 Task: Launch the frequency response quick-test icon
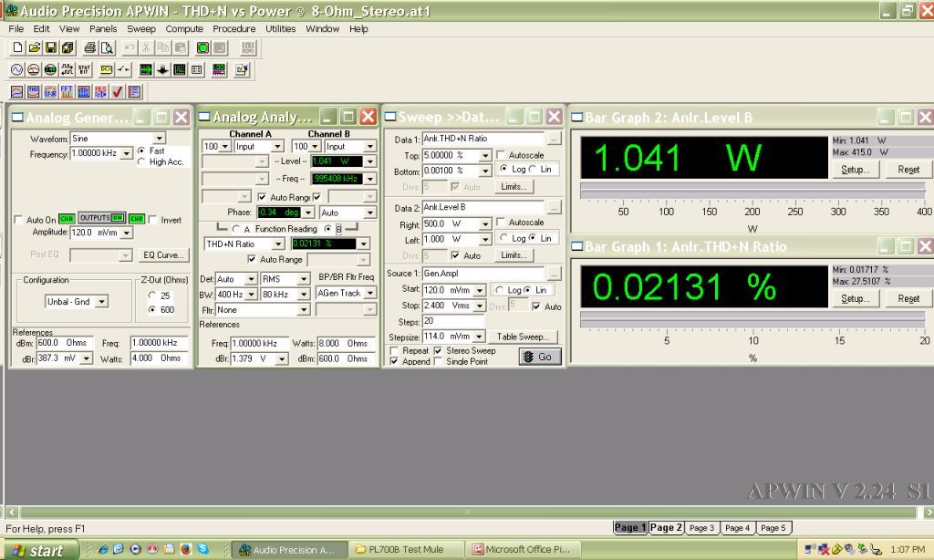[x=16, y=92]
